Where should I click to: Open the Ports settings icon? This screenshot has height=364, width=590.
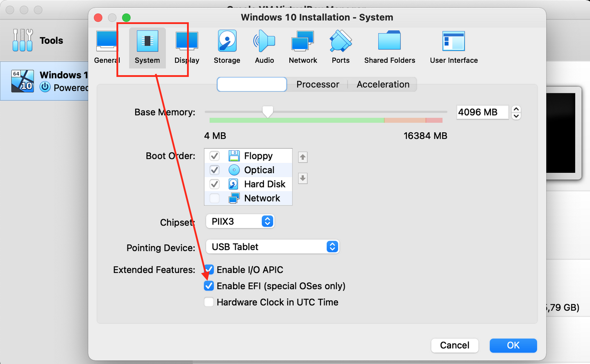point(340,47)
